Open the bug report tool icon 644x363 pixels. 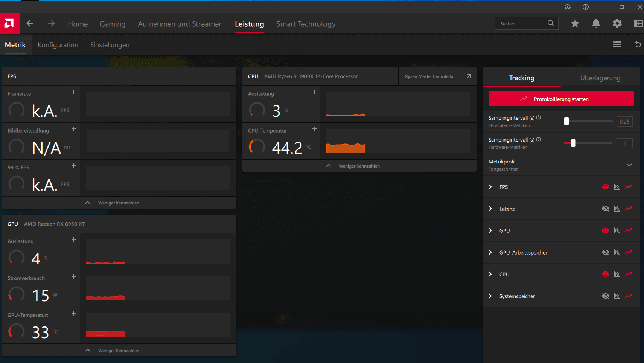(568, 7)
